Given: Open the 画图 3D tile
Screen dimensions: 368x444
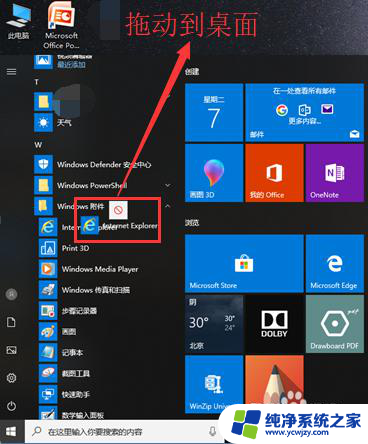Looking at the screenshot, I should [214, 173].
